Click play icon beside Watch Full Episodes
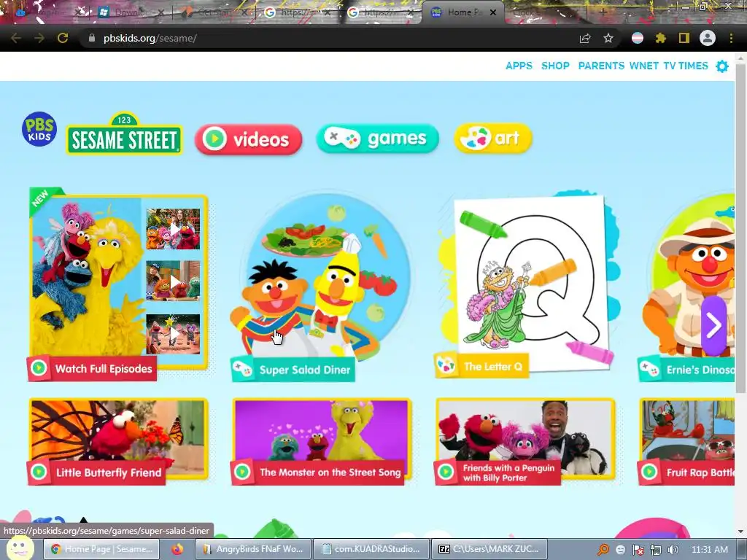This screenshot has width=747, height=560. [x=39, y=368]
